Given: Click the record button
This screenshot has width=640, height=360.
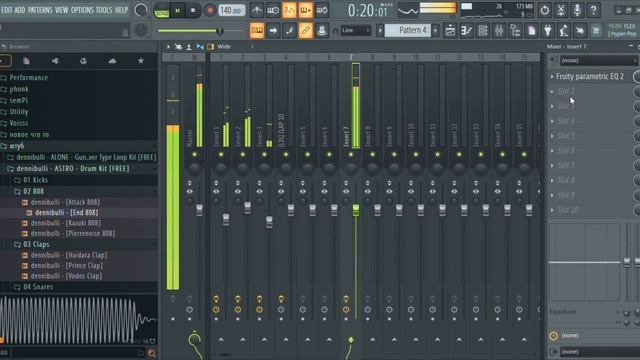Looking at the screenshot, I should point(210,11).
